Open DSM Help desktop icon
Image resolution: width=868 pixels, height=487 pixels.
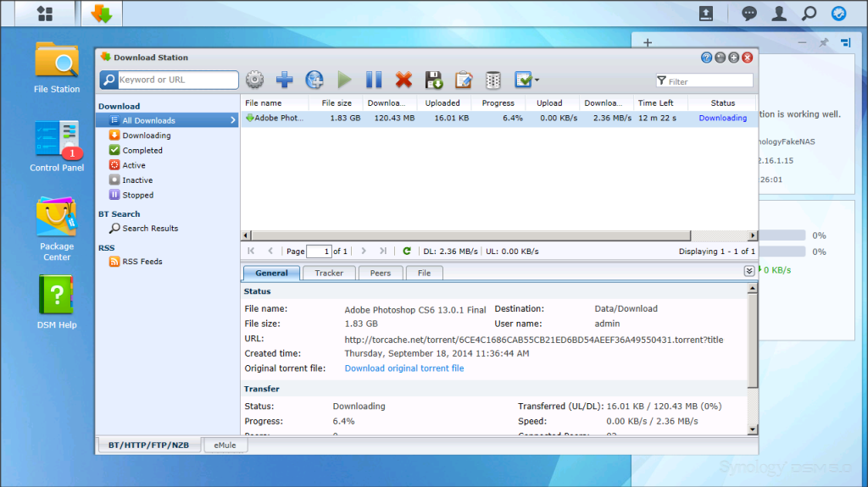[57, 302]
